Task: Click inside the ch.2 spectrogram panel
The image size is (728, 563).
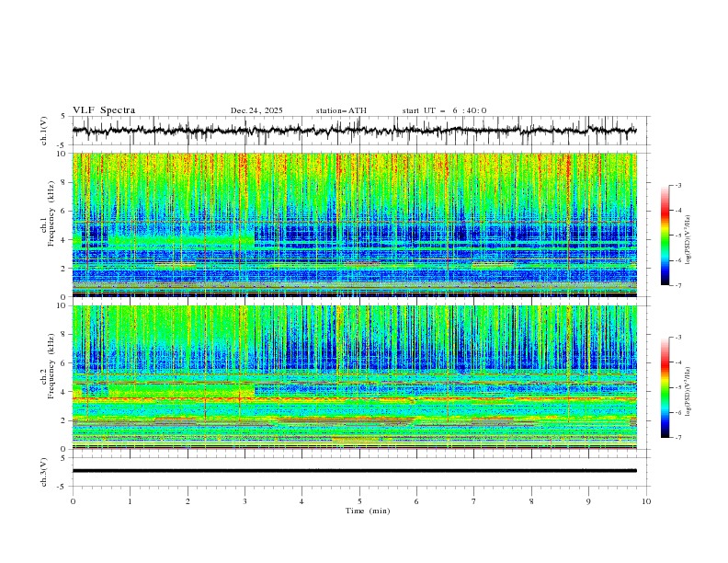Action: pos(354,377)
